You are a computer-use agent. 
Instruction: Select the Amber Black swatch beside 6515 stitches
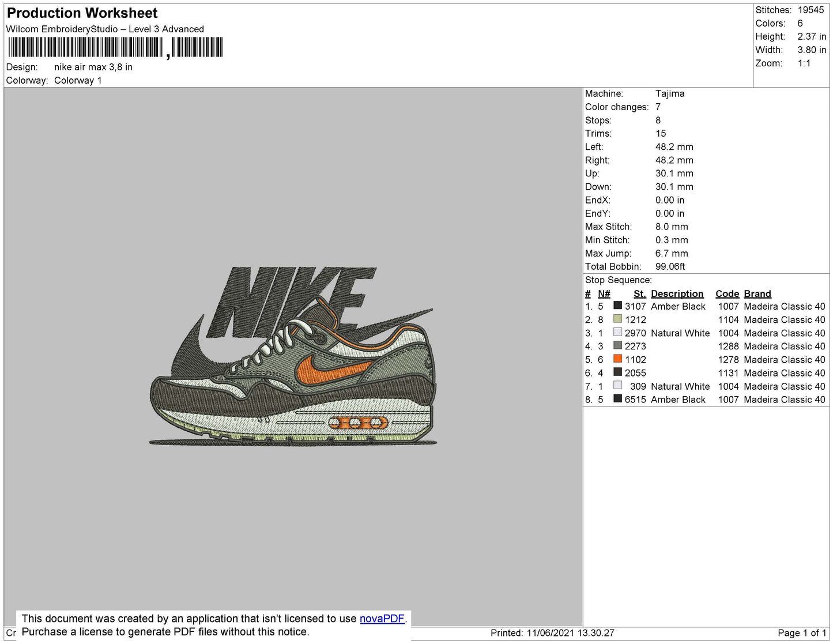617,399
